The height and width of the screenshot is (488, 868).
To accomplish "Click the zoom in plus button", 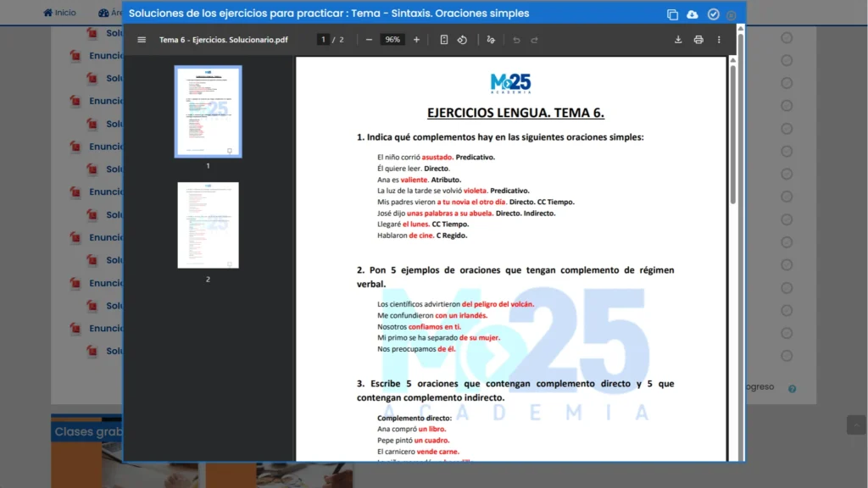I will click(416, 40).
